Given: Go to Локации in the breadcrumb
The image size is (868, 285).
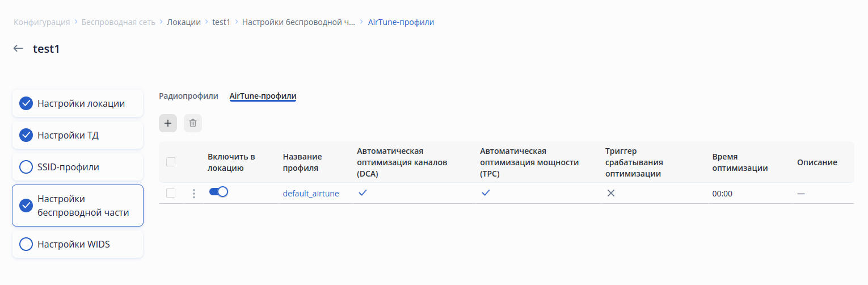Looking at the screenshot, I should [184, 22].
